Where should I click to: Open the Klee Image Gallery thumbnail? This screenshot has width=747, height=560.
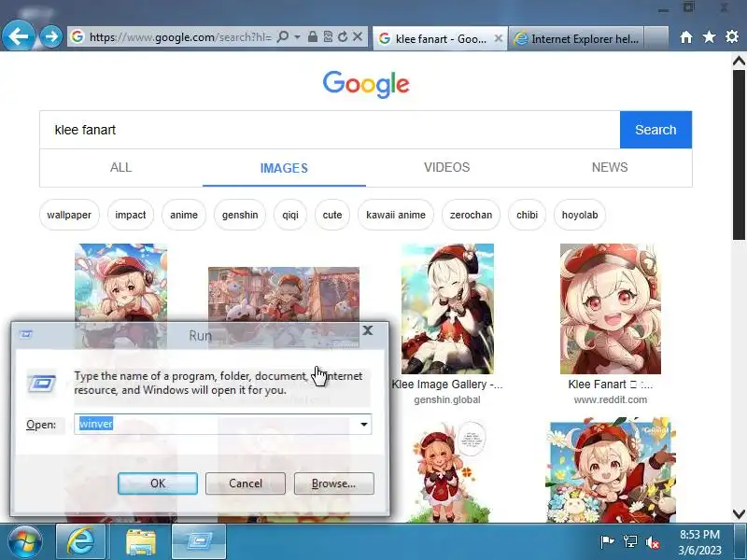[447, 309]
